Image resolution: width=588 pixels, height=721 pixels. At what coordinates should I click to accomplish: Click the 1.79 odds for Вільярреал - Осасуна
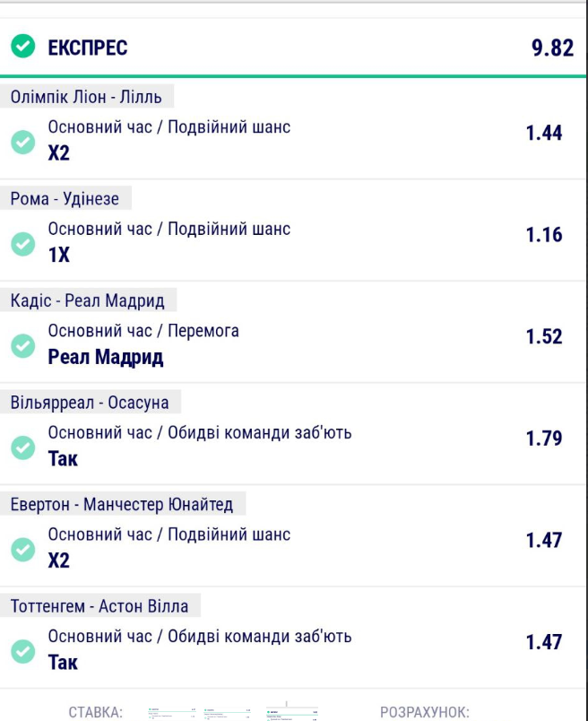(x=544, y=439)
